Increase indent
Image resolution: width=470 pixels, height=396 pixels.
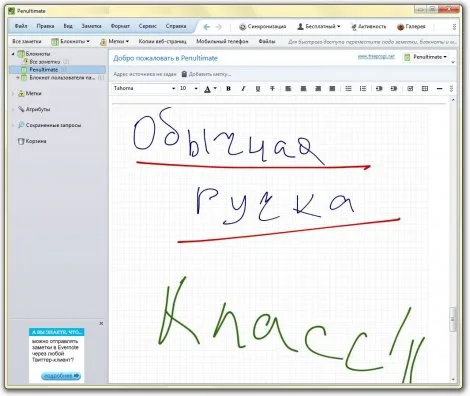pyautogui.click(x=394, y=89)
